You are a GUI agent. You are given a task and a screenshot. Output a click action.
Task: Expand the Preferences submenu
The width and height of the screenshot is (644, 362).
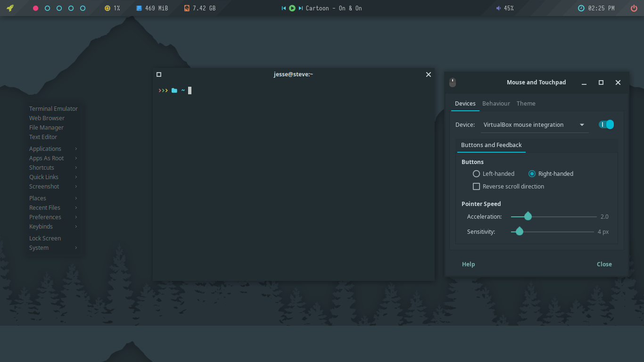click(x=53, y=217)
